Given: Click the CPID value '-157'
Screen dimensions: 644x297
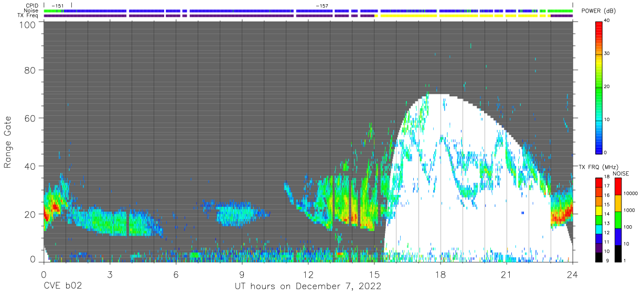Looking at the screenshot, I should click(x=322, y=6).
